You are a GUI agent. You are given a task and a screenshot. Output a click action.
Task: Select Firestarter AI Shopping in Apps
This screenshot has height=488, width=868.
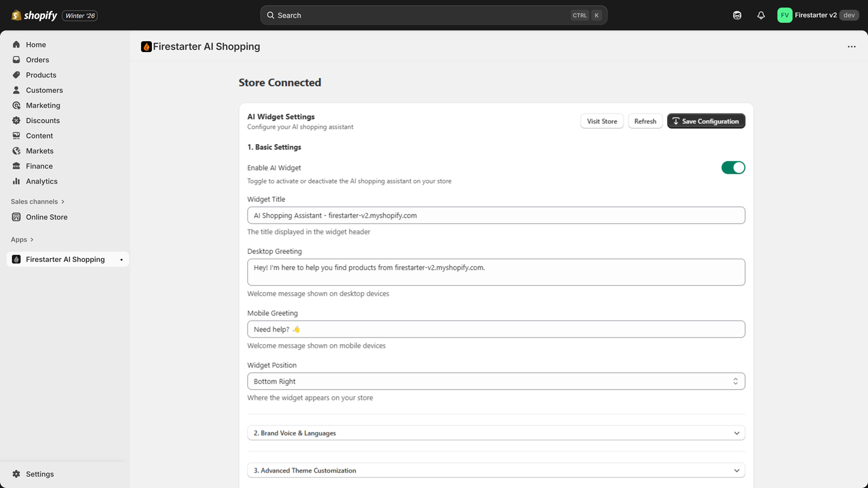coord(65,259)
